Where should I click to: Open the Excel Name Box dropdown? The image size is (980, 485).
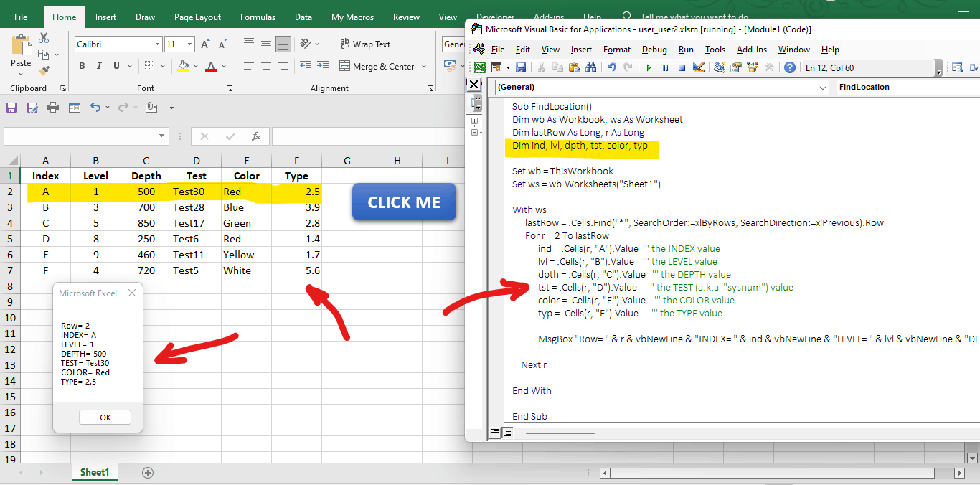click(161, 136)
